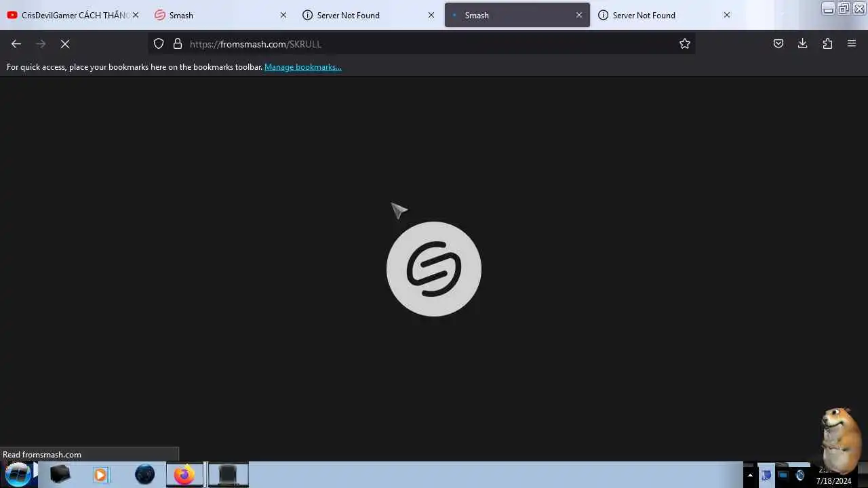Open the dark globe taskbar icon
This screenshot has height=488, width=868.
(x=144, y=474)
